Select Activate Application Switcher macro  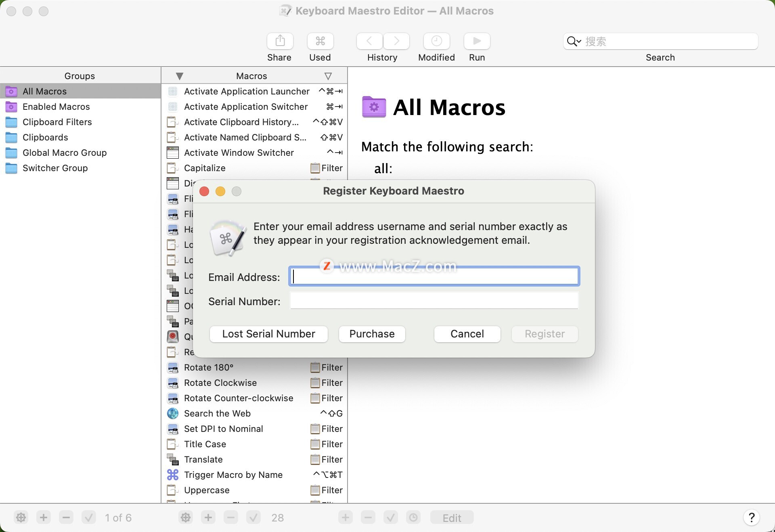click(254, 107)
